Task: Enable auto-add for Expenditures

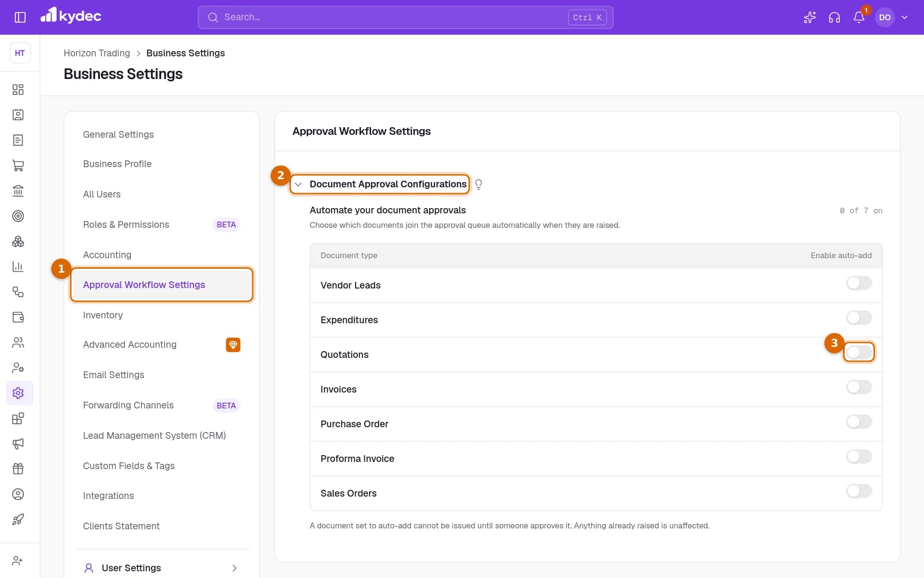Action: [859, 318]
